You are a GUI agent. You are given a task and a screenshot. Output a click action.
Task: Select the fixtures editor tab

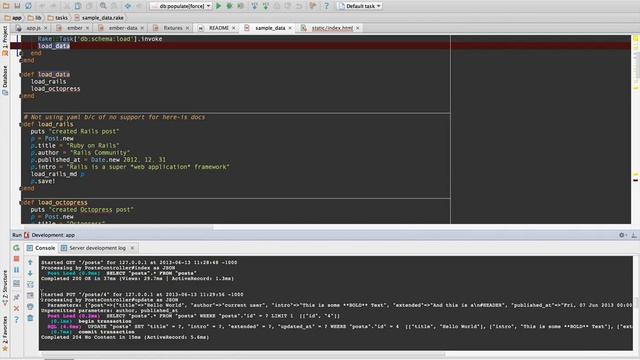click(x=171, y=28)
